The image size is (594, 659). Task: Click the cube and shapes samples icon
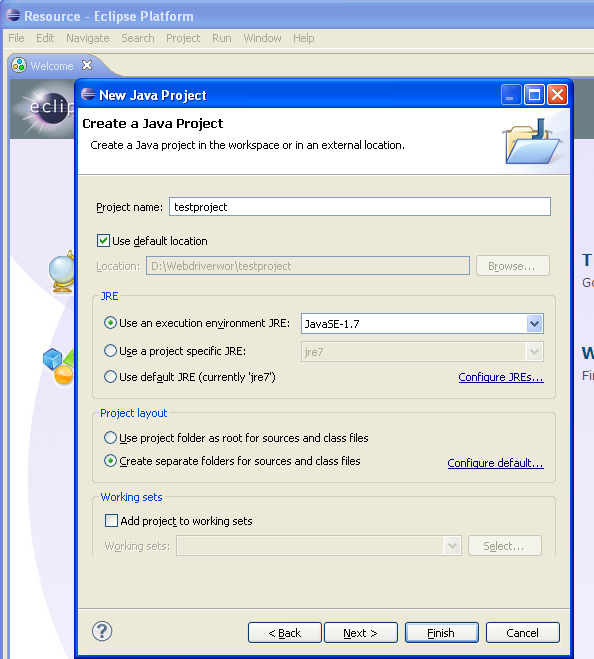[59, 366]
